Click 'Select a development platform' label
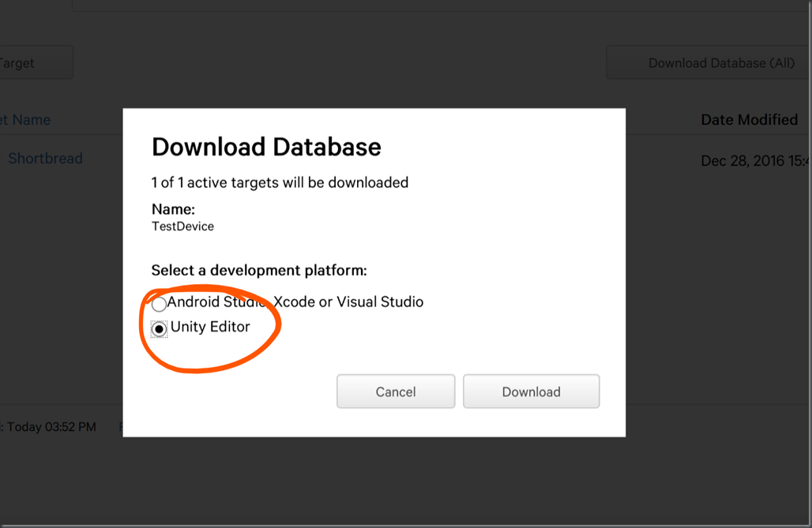Image resolution: width=812 pixels, height=528 pixels. coord(259,270)
